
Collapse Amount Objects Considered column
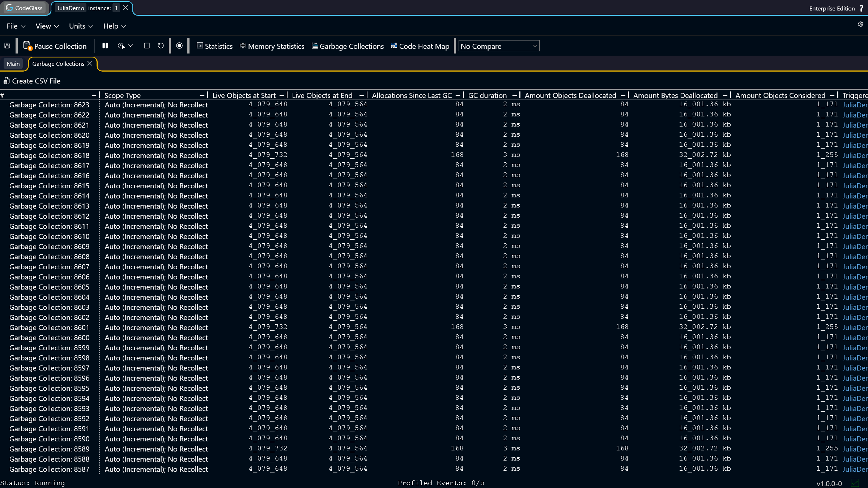pyautogui.click(x=832, y=95)
